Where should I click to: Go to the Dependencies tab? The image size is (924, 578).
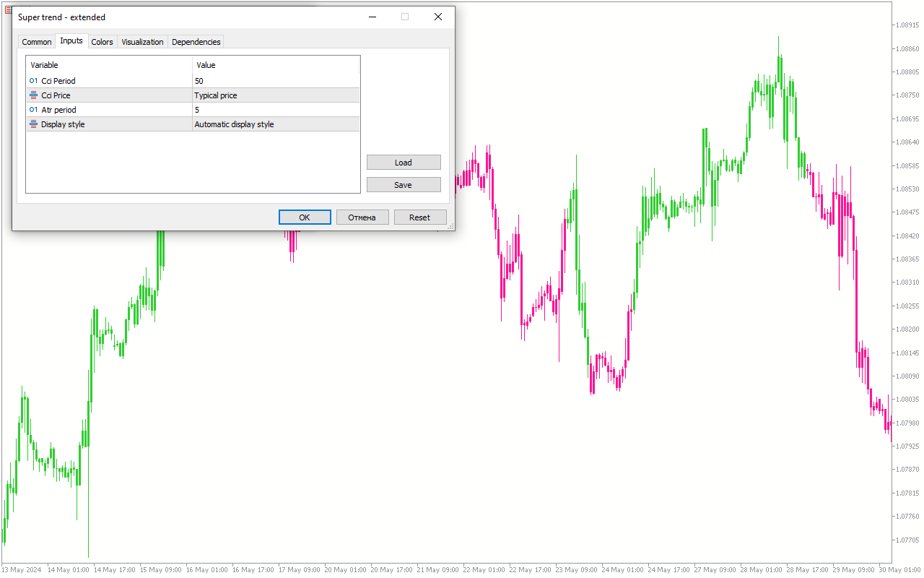[x=196, y=42]
